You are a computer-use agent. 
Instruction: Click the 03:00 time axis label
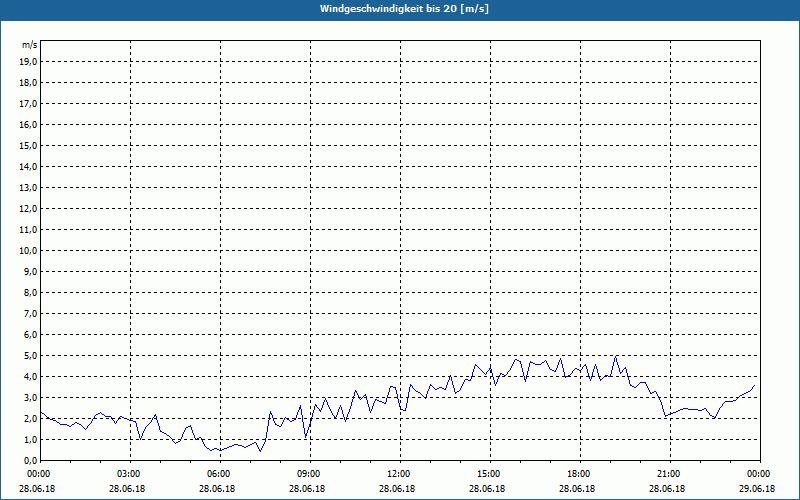[x=130, y=474]
